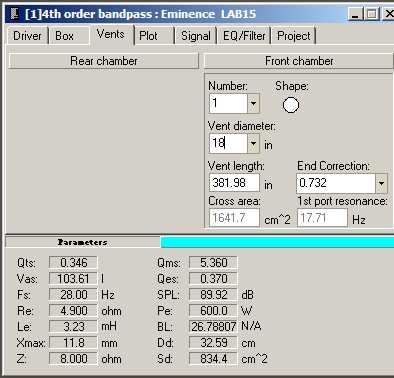Click the Vas value 103.61
Viewport: 394px width, 378px height.
[73, 279]
